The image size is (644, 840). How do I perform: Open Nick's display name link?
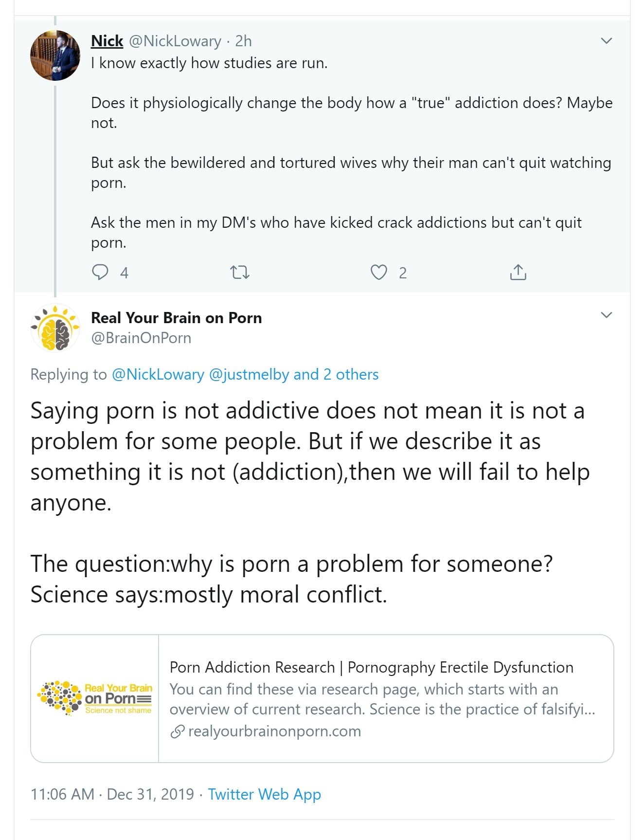tap(107, 41)
